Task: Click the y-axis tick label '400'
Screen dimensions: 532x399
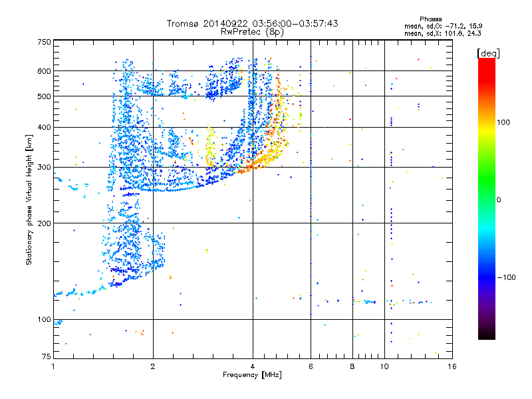Action: tap(44, 128)
